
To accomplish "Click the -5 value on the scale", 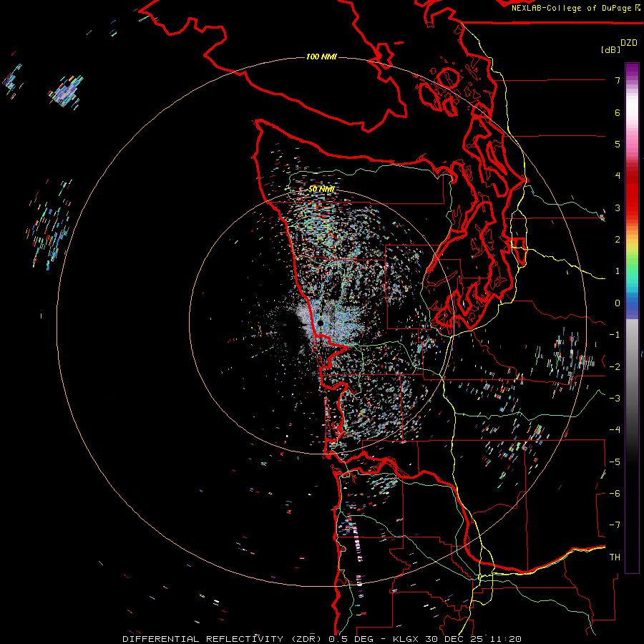I will click(x=615, y=462).
